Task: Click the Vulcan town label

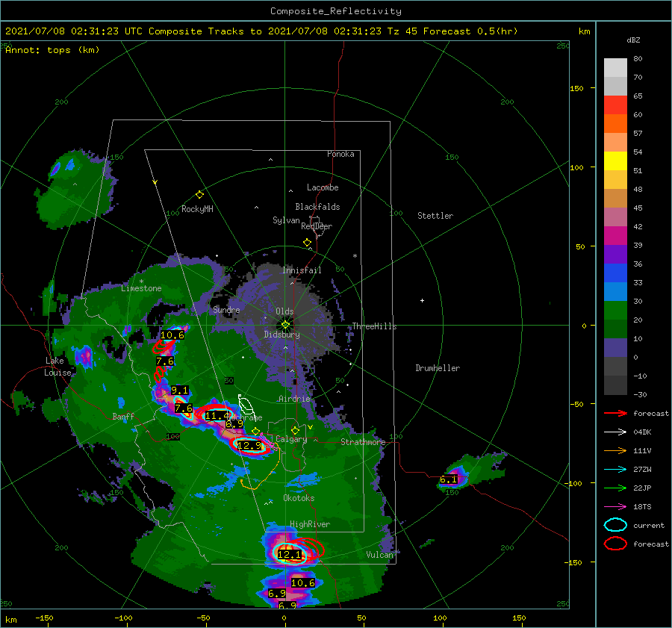Action: pyautogui.click(x=380, y=555)
